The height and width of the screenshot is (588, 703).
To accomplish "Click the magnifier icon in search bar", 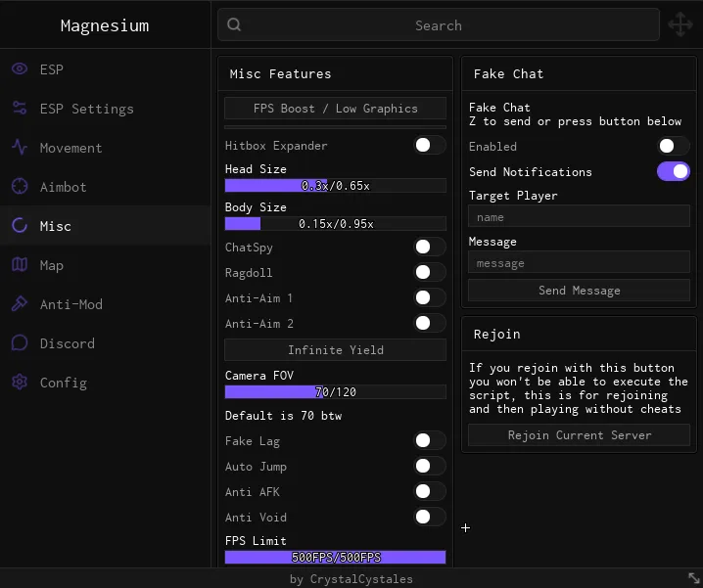I will (234, 24).
